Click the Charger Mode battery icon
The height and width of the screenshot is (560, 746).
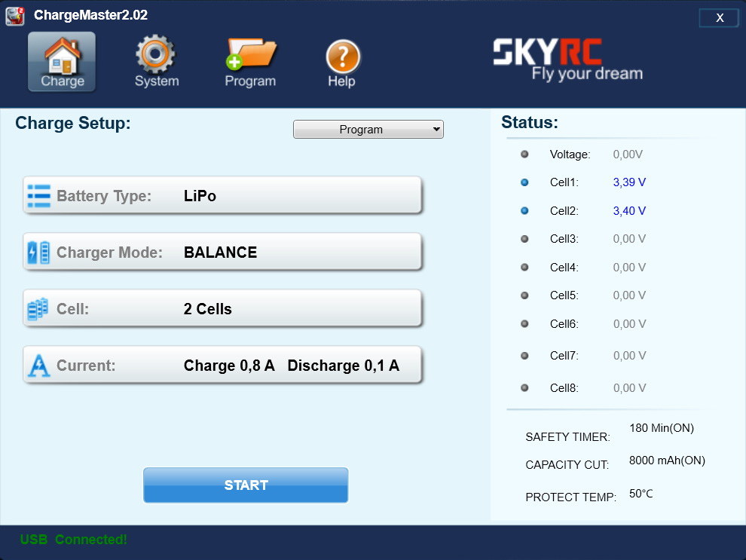pos(39,252)
